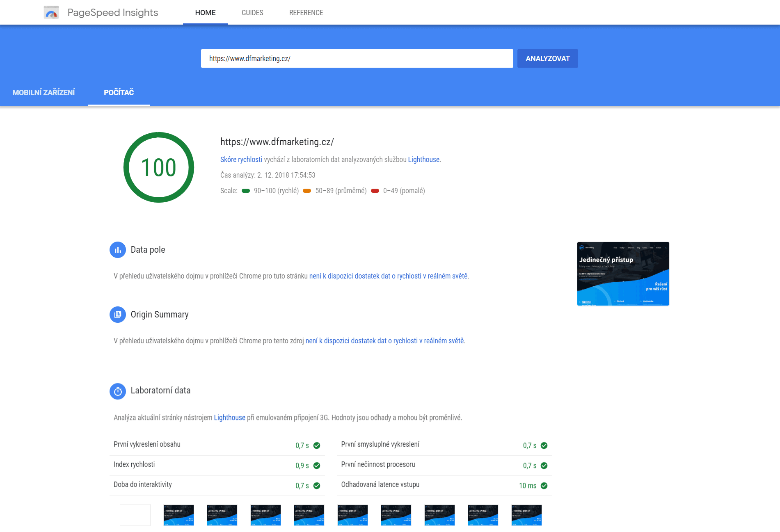Click the URL input field
780x532 pixels.
click(357, 59)
